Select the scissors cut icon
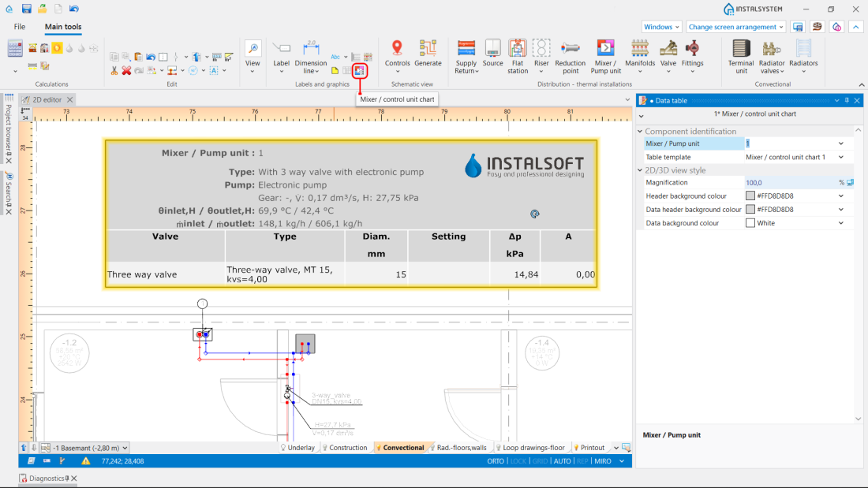The width and height of the screenshot is (868, 488). tap(114, 70)
